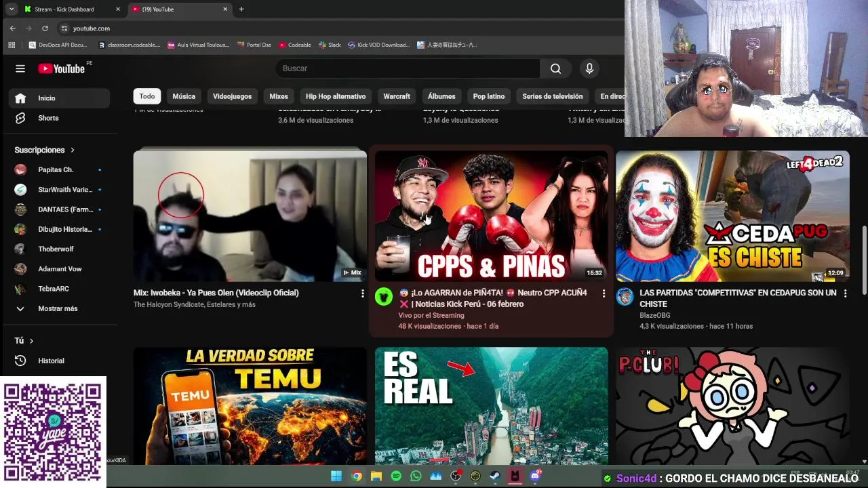Expand Suscripciones section
Image resolution: width=868 pixels, height=488 pixels.
click(x=45, y=150)
